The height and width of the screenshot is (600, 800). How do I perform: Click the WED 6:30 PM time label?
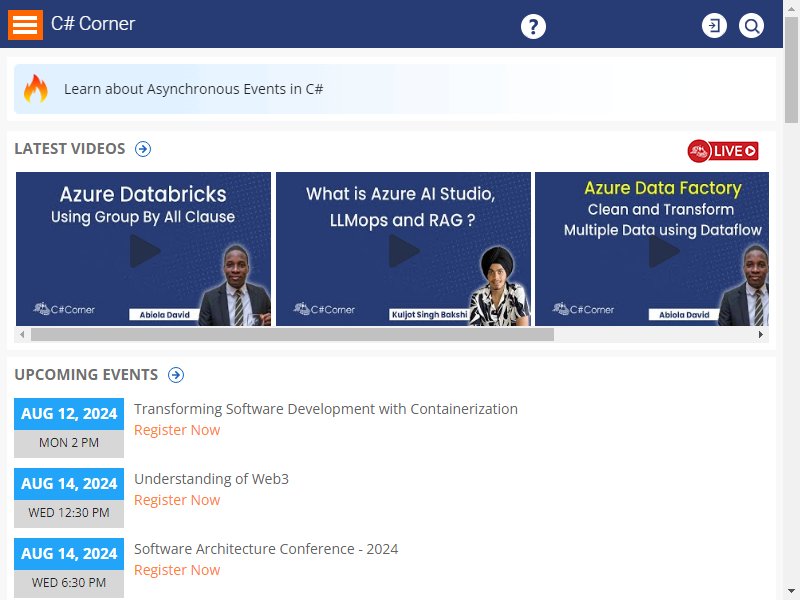[x=69, y=583]
